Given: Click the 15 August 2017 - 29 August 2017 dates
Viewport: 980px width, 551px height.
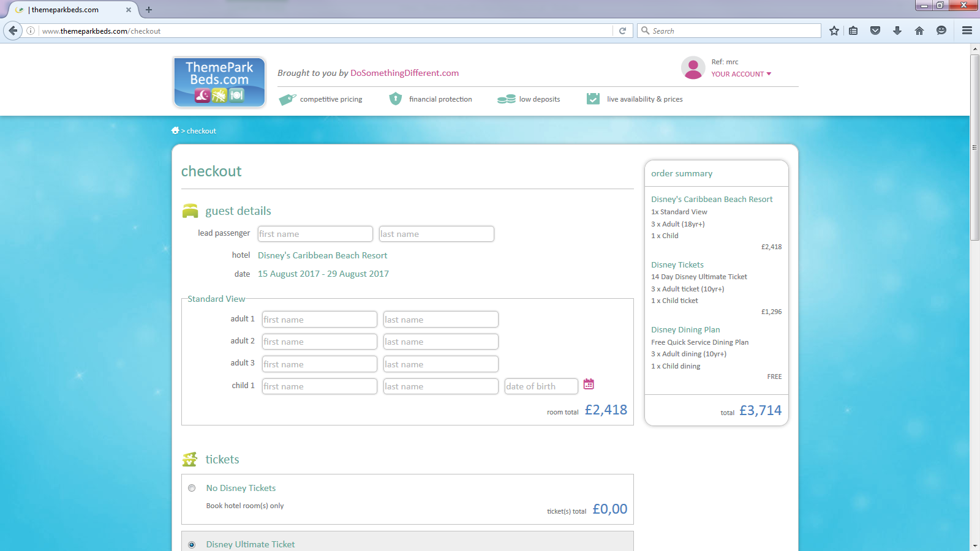Looking at the screenshot, I should (x=323, y=274).
